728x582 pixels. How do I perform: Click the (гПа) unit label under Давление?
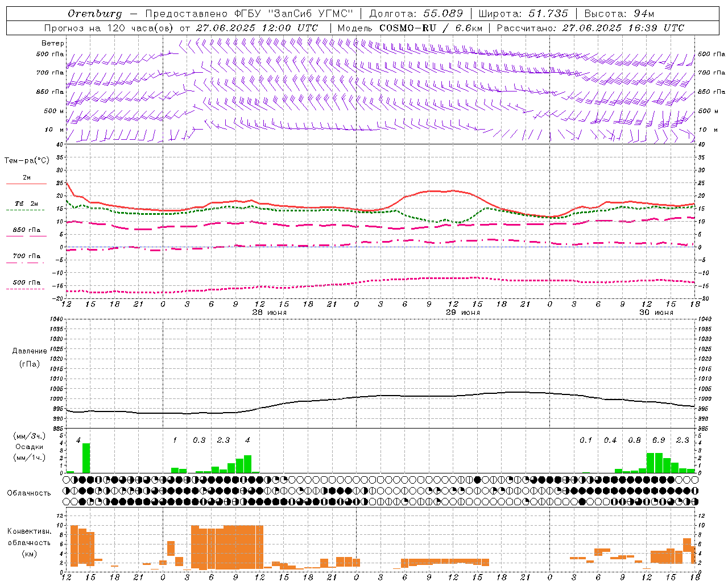click(x=28, y=364)
